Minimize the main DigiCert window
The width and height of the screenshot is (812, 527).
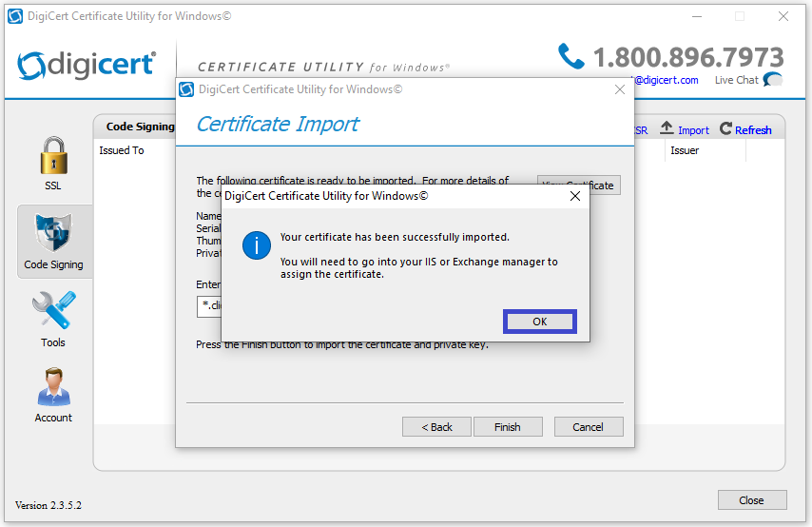click(x=697, y=16)
